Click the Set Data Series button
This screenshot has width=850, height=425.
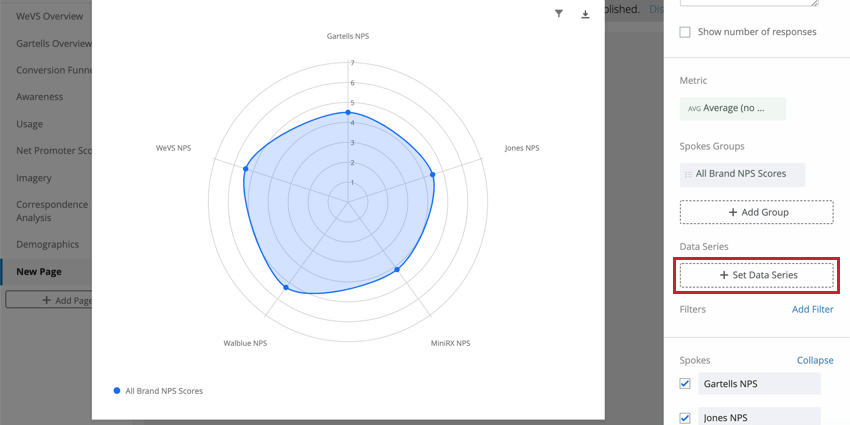click(756, 275)
